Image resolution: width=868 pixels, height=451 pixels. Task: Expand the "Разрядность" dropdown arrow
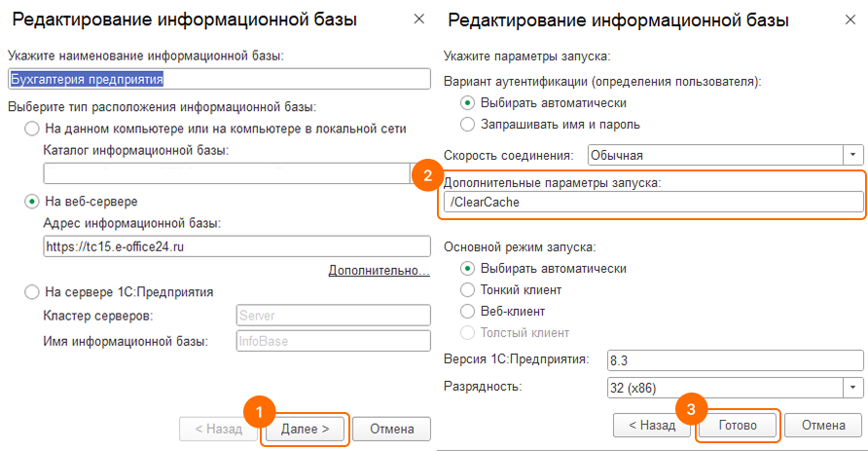click(x=853, y=388)
